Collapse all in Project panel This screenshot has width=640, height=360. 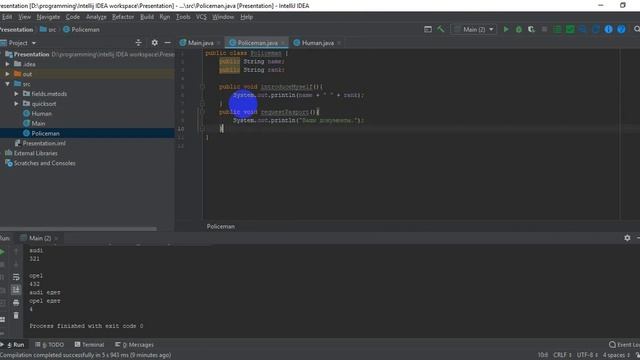138,42
